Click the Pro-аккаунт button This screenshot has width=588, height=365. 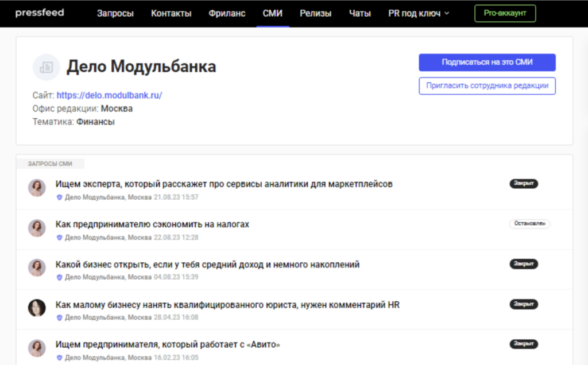(505, 13)
